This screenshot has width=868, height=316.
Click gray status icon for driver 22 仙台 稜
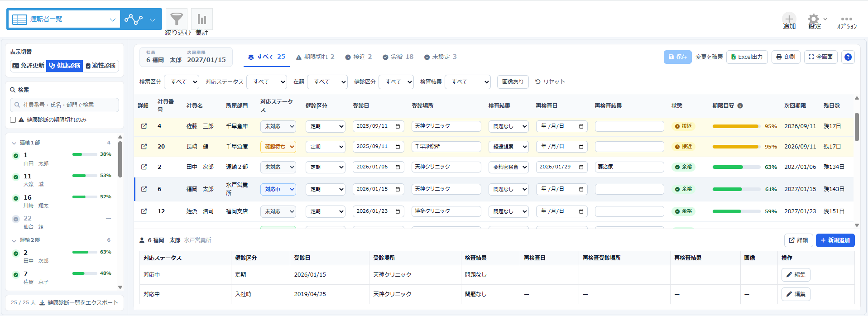point(16,219)
